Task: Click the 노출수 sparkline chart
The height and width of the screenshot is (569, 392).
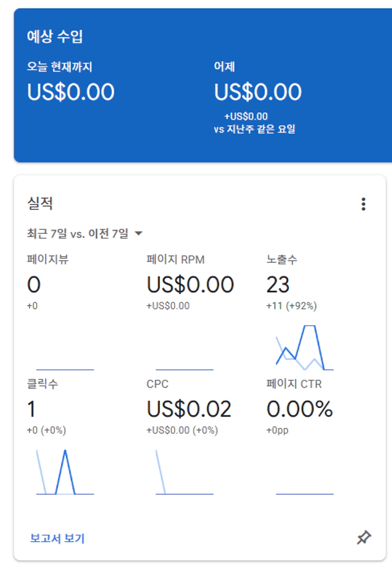Action: tap(304, 348)
